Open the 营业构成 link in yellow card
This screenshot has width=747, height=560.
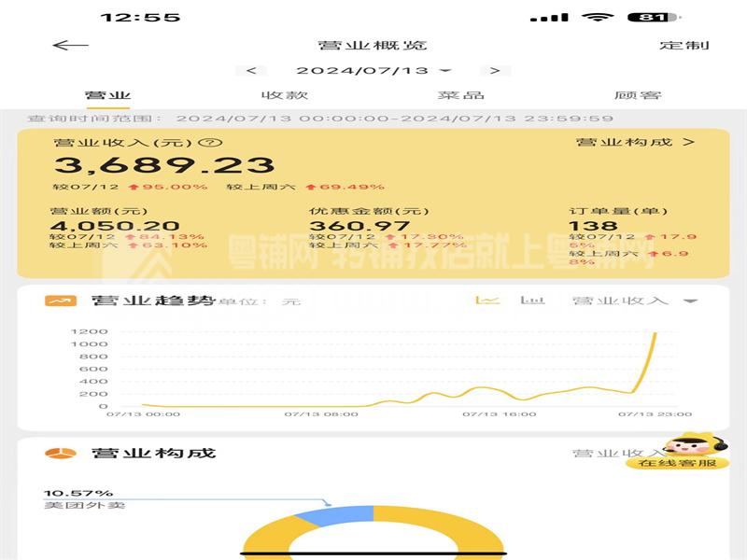(635, 142)
